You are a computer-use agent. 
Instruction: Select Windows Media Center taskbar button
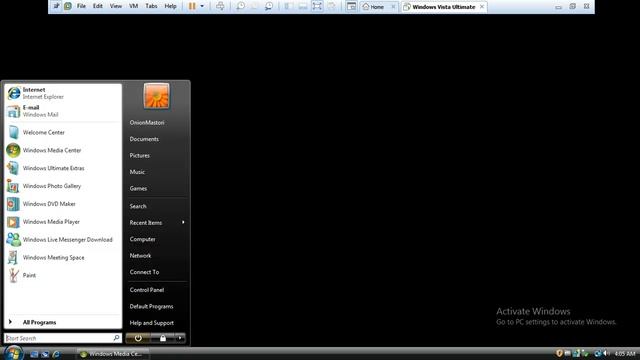pyautogui.click(x=112, y=354)
